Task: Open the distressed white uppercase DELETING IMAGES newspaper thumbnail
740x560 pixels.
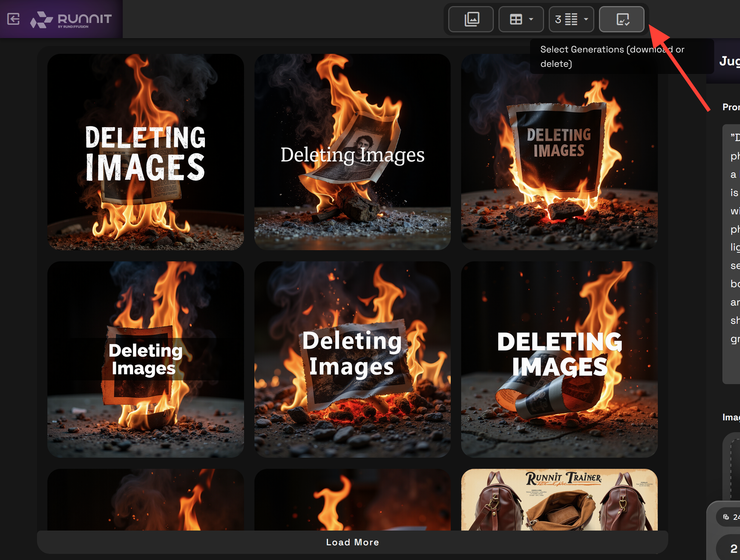Action: tap(146, 152)
